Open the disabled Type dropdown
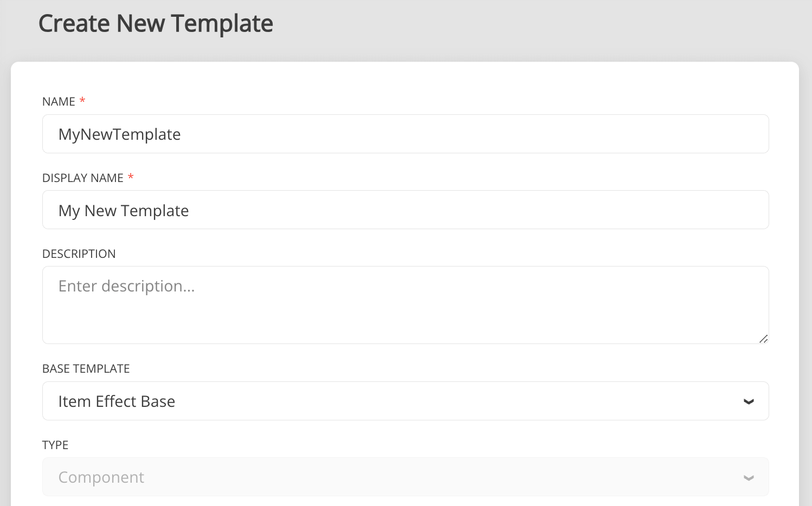The height and width of the screenshot is (506, 812). coord(405,477)
